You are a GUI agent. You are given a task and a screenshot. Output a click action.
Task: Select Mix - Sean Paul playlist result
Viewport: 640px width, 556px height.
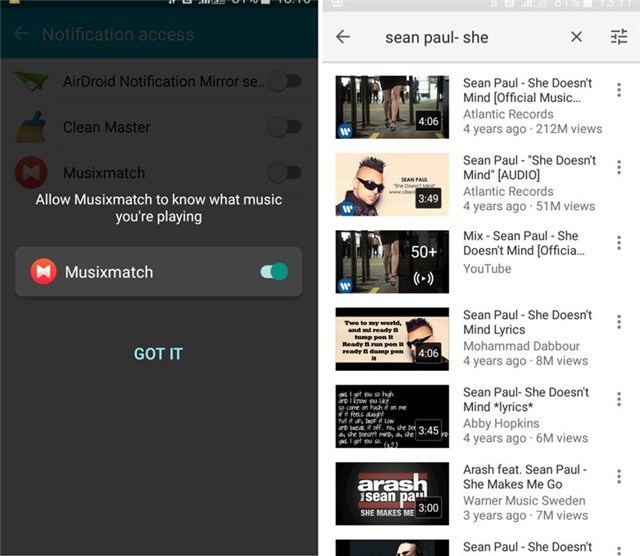point(520,244)
